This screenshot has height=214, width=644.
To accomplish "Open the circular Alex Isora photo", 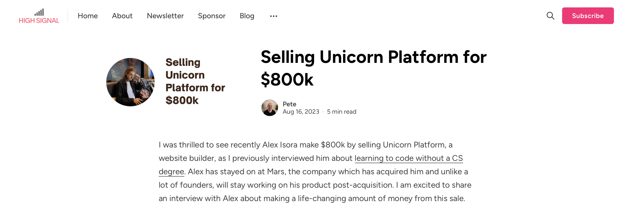I will [x=130, y=82].
